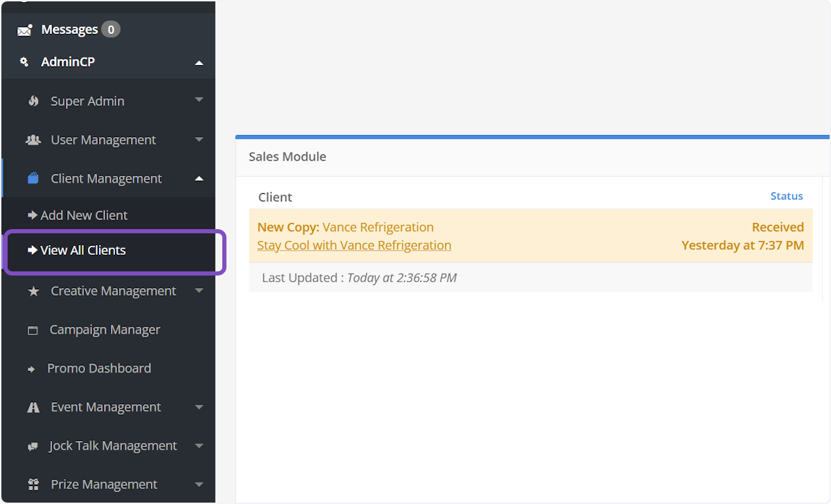Open the Promo Dashboard menu item

tap(99, 368)
